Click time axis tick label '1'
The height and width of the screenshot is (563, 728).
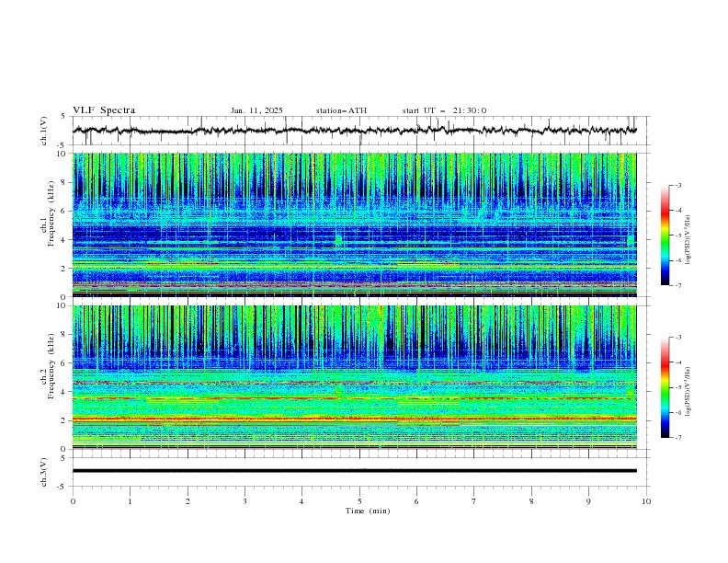point(130,501)
